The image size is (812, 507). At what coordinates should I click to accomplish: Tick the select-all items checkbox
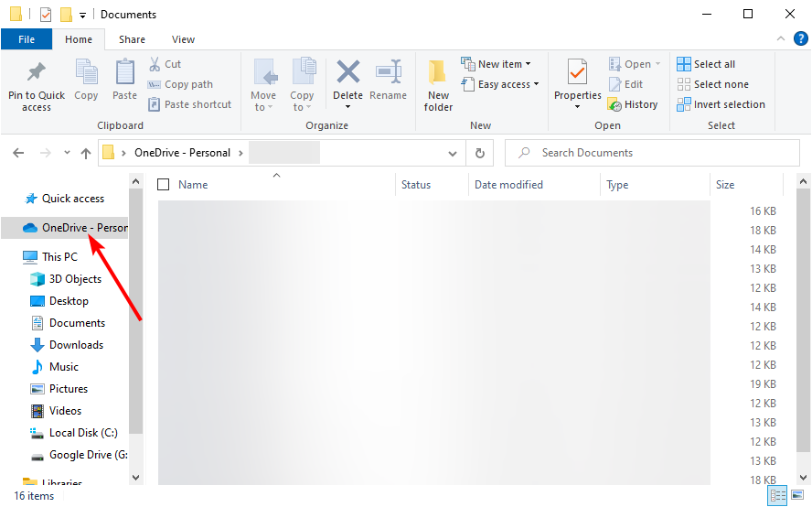tap(163, 185)
